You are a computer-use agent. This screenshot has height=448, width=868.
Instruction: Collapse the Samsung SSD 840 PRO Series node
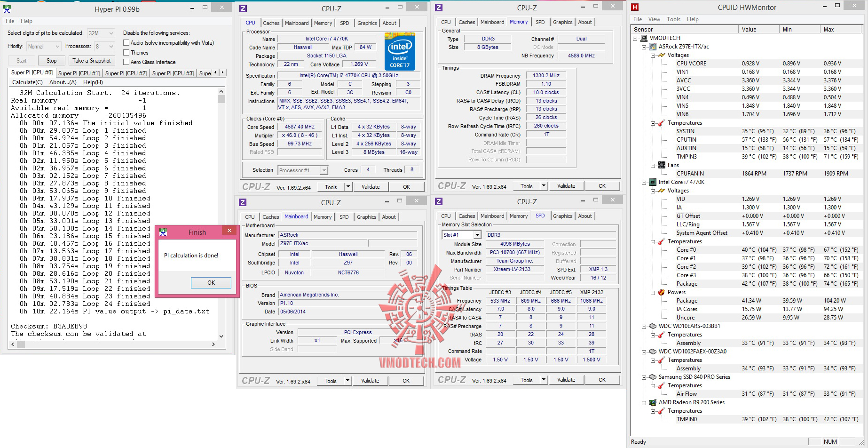(644, 377)
